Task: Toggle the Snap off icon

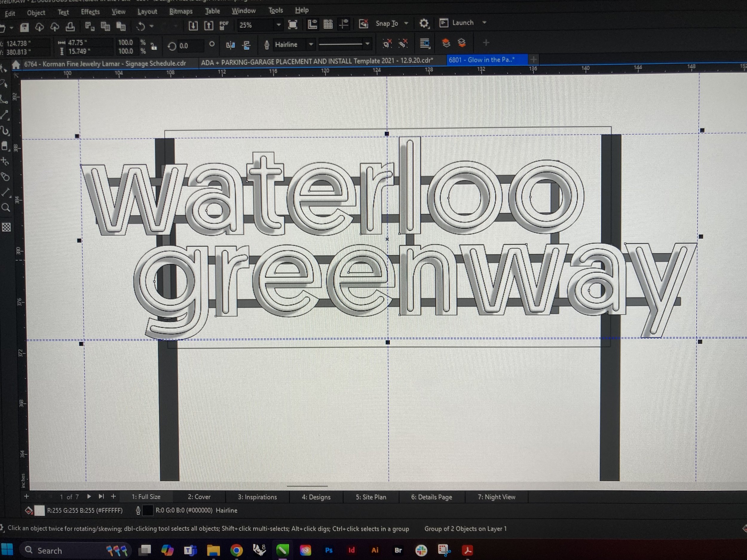Action: (x=363, y=24)
